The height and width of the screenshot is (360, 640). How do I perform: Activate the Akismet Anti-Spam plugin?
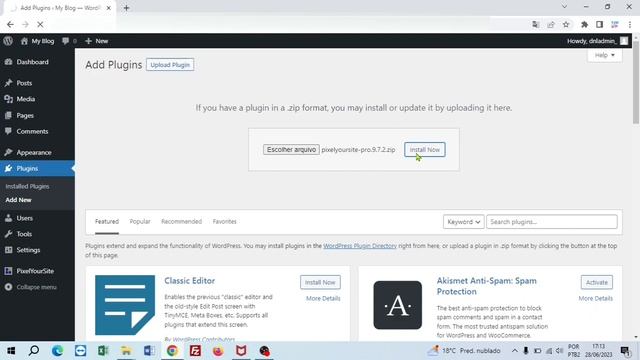(597, 282)
